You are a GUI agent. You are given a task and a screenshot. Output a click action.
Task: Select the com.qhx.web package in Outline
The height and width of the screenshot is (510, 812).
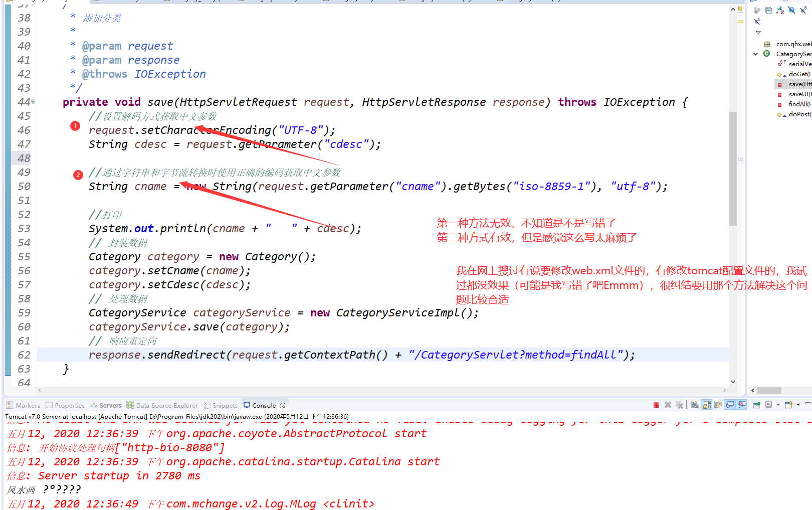[x=793, y=44]
